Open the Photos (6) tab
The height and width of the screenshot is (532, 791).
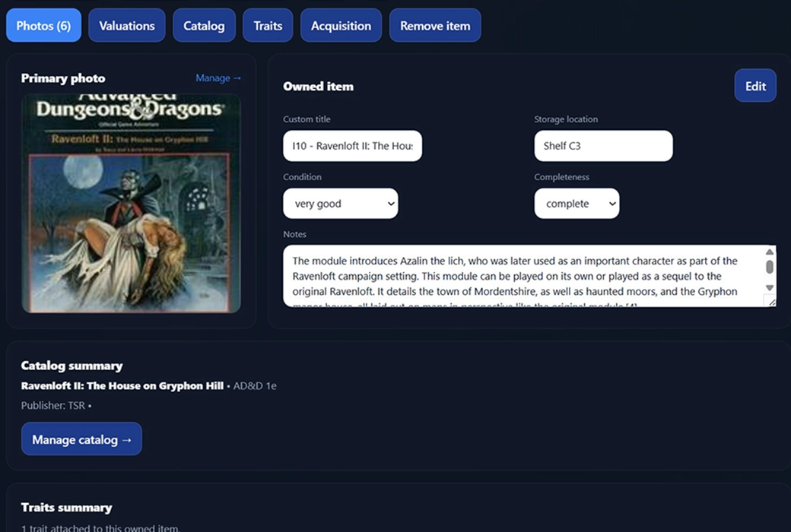coord(43,26)
